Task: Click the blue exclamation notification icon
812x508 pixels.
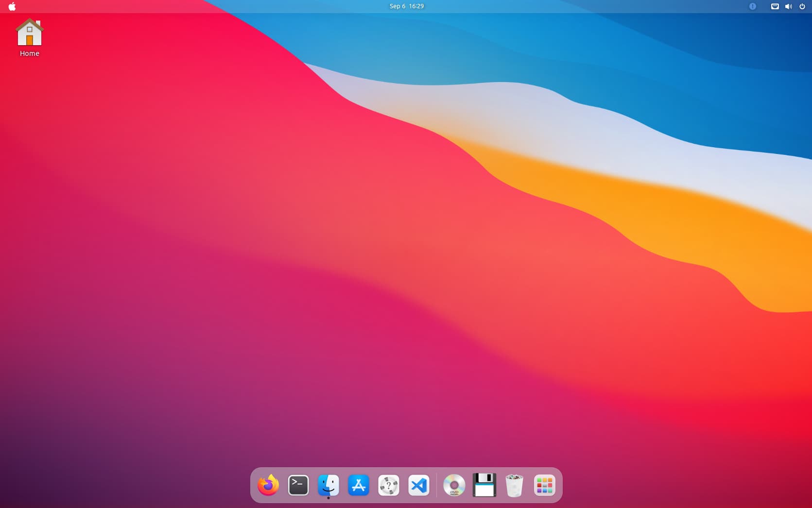Action: tap(752, 6)
